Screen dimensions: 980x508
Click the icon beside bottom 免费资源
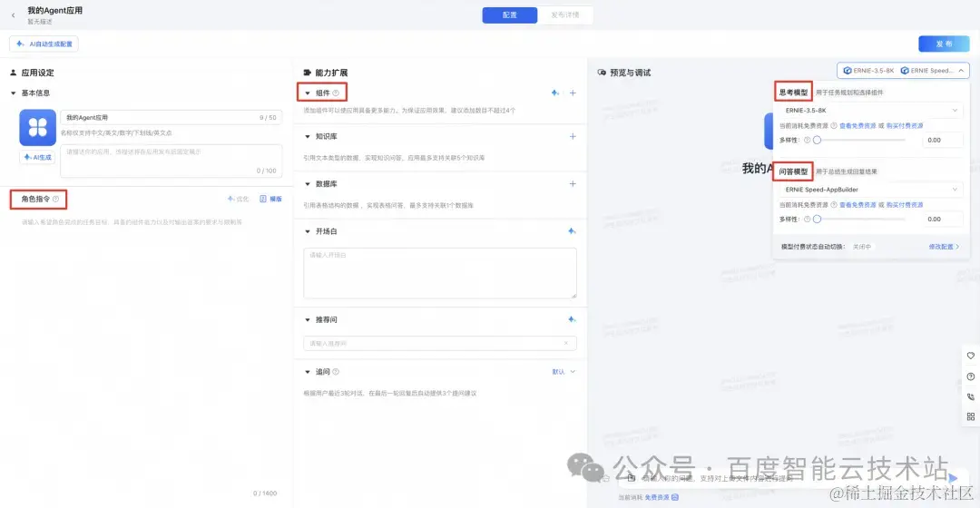click(675, 497)
